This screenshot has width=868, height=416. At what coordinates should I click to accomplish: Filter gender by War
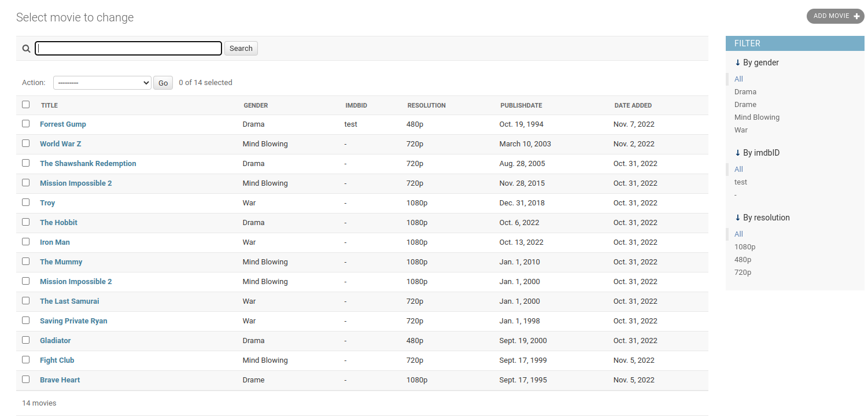(x=741, y=130)
